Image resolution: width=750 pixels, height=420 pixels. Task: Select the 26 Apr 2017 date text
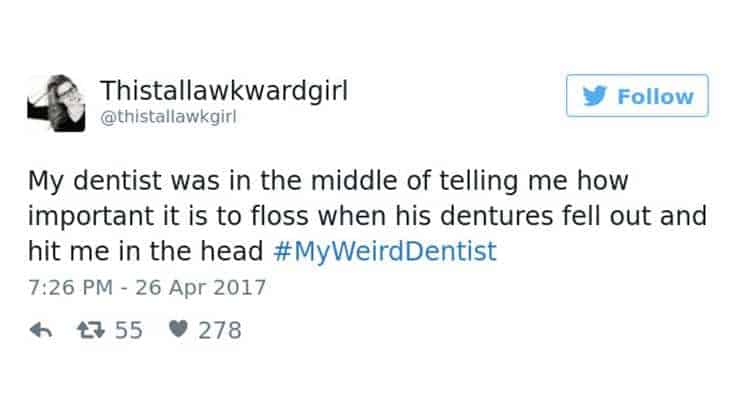click(204, 287)
